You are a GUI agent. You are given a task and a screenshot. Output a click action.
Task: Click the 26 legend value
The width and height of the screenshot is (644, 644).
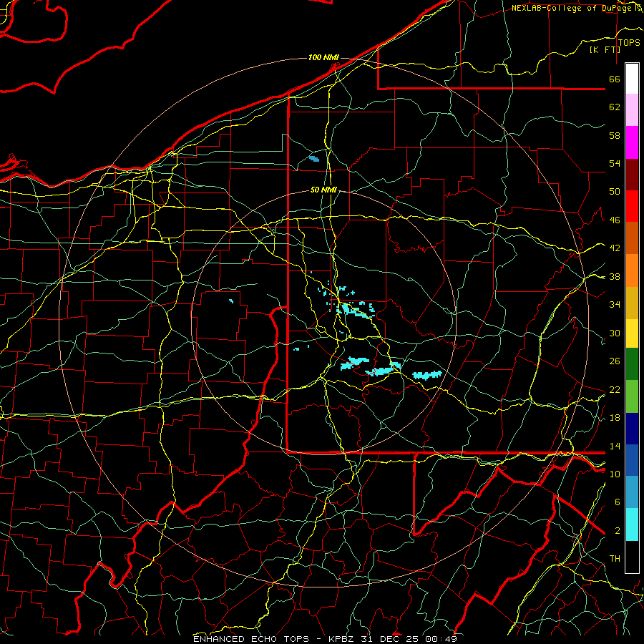(615, 361)
